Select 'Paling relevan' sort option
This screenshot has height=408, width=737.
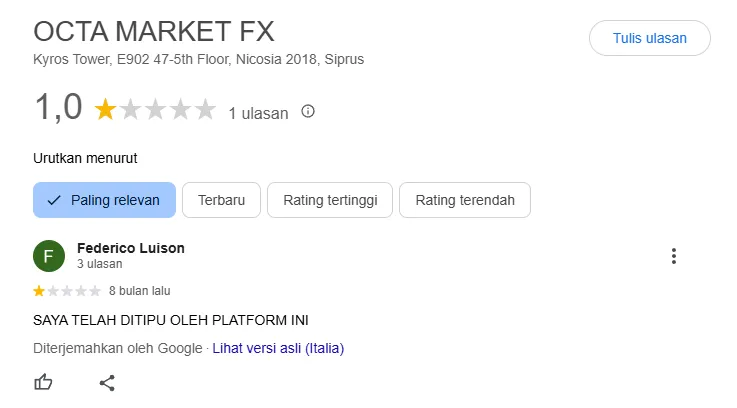pyautogui.click(x=104, y=200)
